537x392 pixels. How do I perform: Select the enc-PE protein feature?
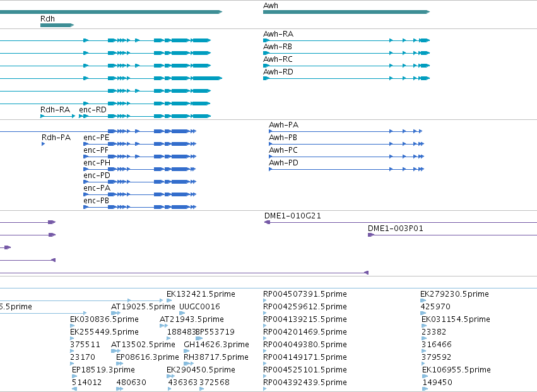139,144
